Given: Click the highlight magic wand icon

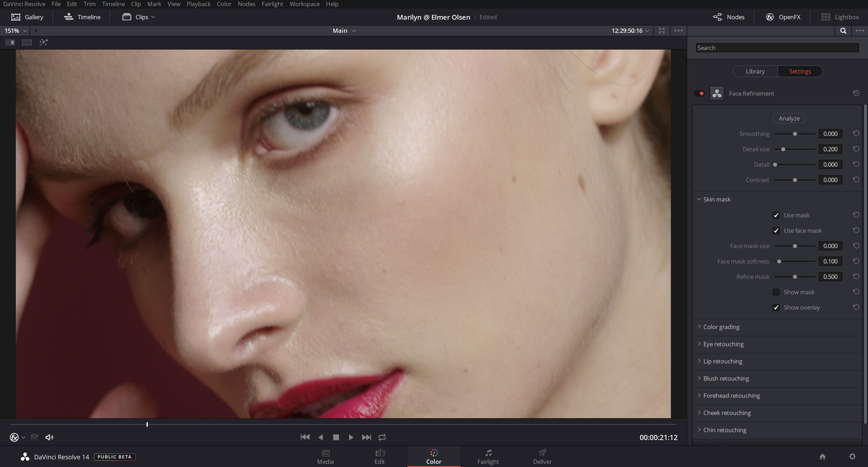Looking at the screenshot, I should click(x=43, y=43).
